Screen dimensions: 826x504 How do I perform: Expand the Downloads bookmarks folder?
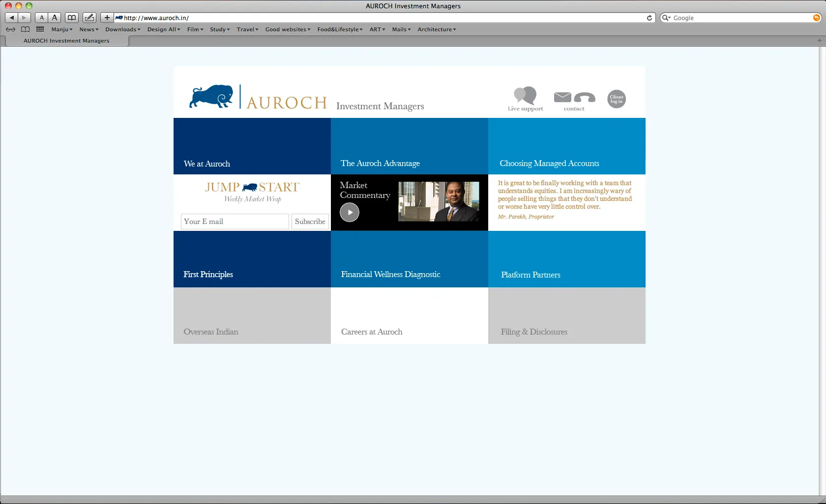(123, 29)
